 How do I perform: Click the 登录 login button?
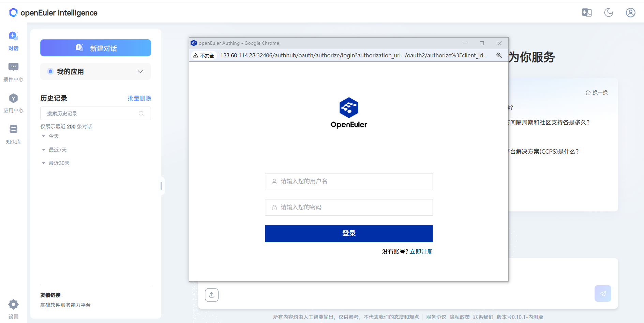[349, 234]
